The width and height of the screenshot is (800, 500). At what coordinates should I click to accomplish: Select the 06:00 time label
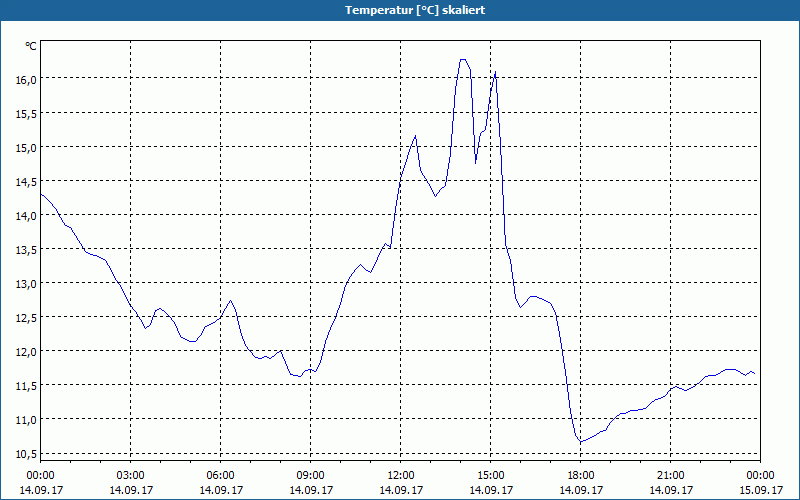(x=220, y=476)
